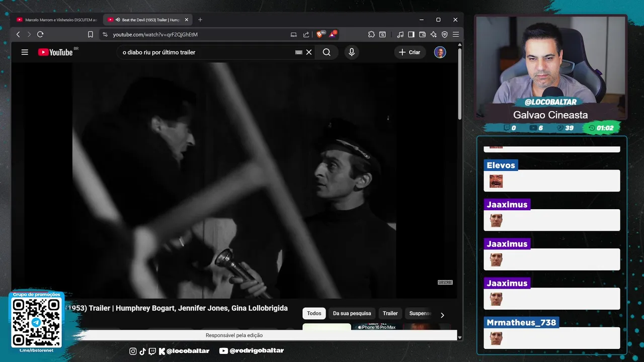Open the Brave Shields lion icon
644x362 pixels.
tap(320, 34)
